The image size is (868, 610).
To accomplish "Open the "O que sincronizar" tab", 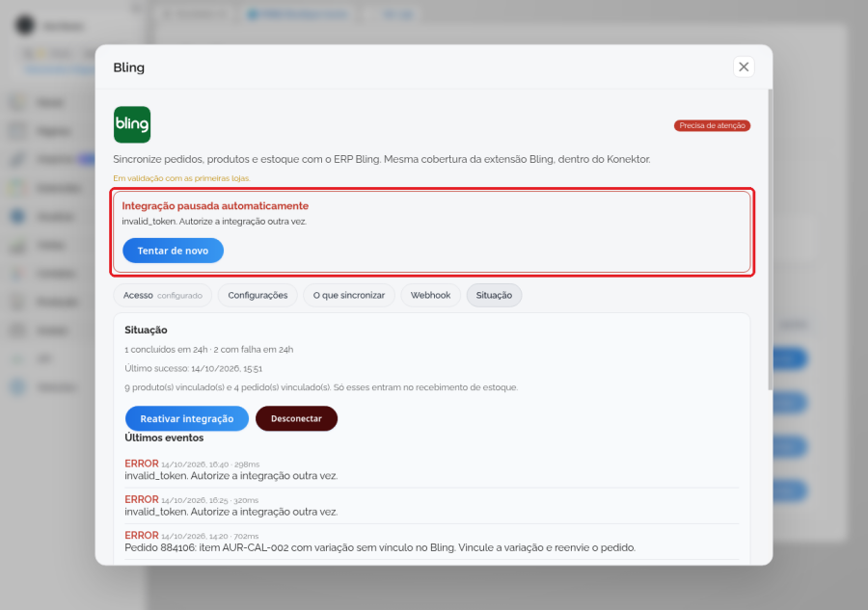I will [x=349, y=295].
